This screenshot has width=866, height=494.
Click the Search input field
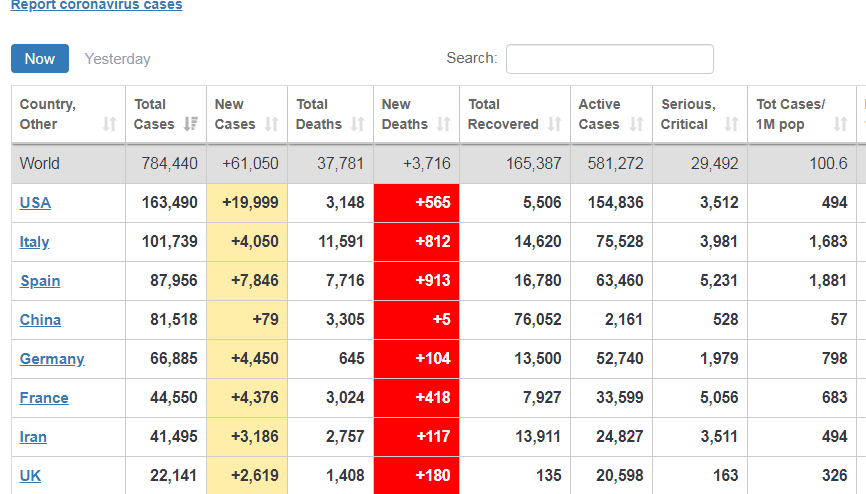pyautogui.click(x=609, y=59)
